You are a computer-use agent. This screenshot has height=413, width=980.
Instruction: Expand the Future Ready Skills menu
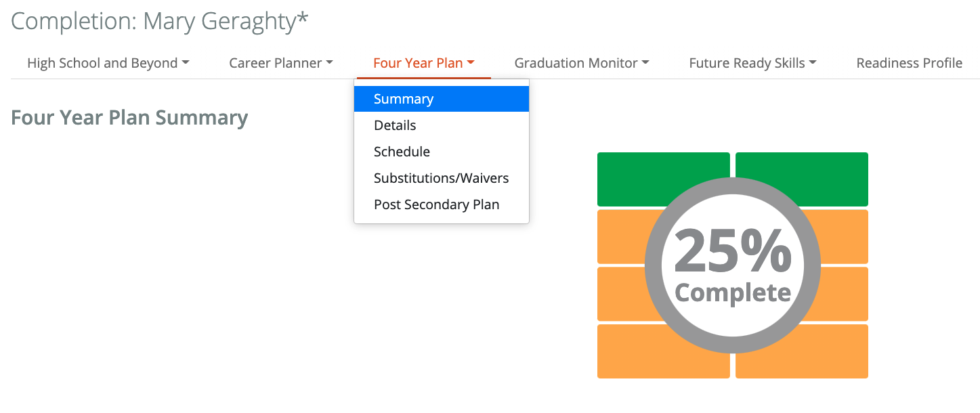[752, 63]
